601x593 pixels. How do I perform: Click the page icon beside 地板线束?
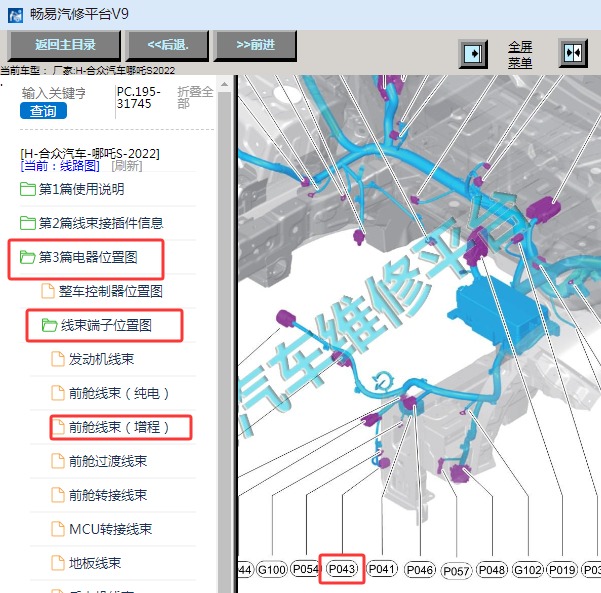pos(58,563)
